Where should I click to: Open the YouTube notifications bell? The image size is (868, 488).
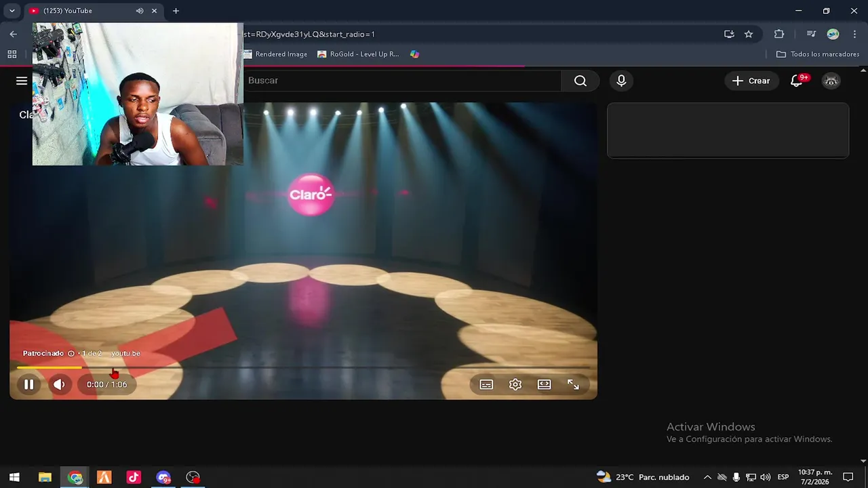(x=797, y=81)
